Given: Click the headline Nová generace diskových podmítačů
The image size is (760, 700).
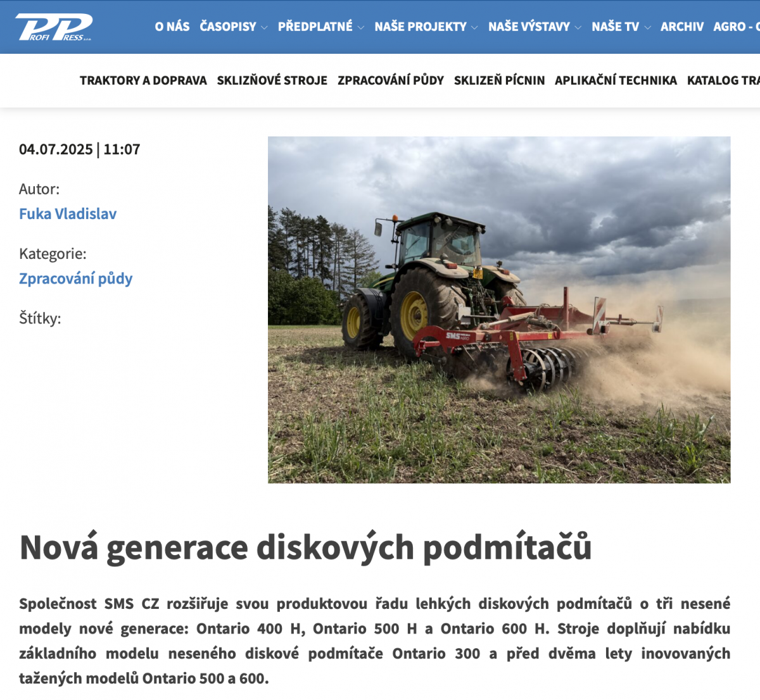Looking at the screenshot, I should pos(306,547).
